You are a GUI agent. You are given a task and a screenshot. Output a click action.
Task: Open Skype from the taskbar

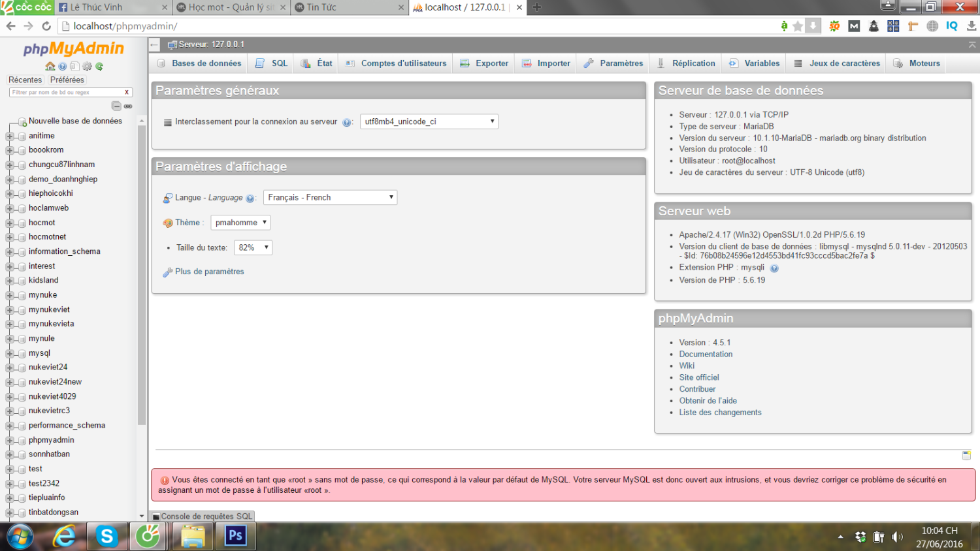pyautogui.click(x=106, y=537)
